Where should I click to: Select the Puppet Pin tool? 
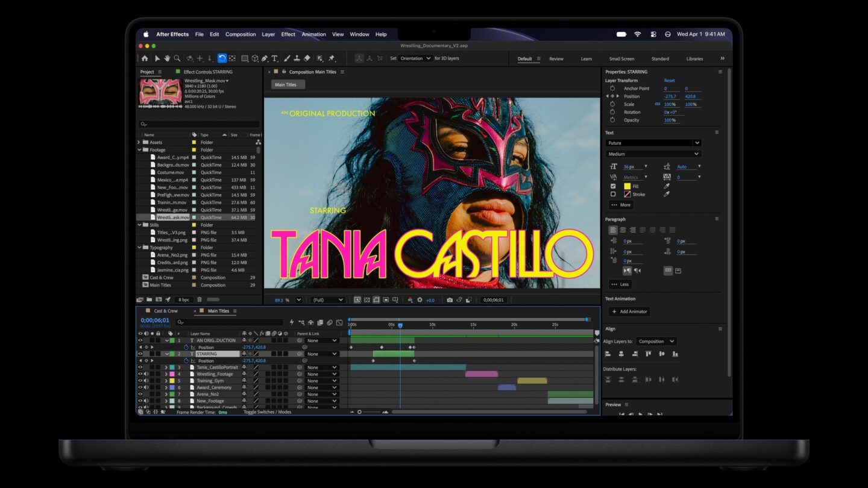coord(332,58)
